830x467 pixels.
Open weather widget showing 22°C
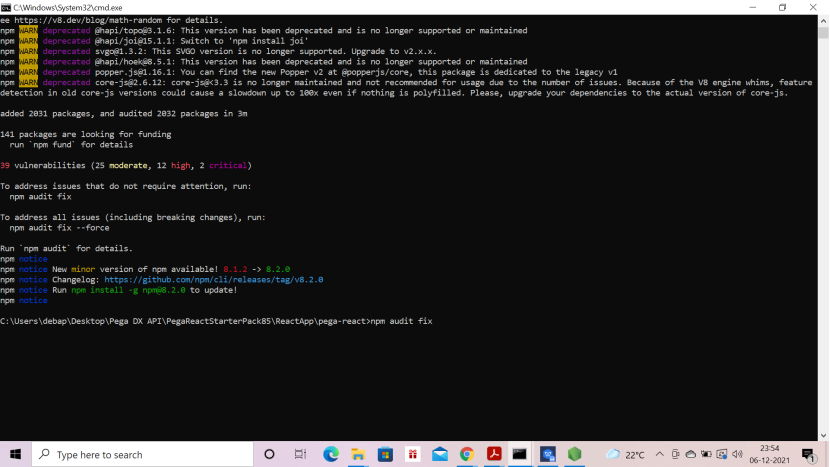[x=626, y=454]
